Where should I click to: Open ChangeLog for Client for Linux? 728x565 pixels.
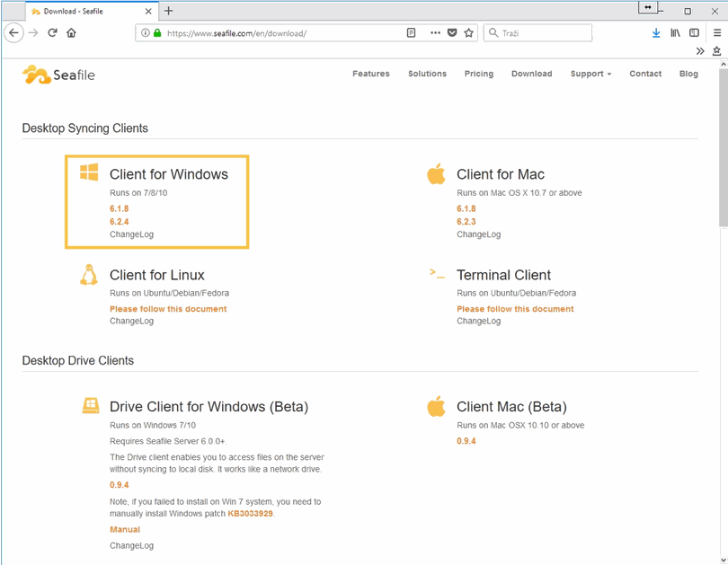pyautogui.click(x=131, y=321)
